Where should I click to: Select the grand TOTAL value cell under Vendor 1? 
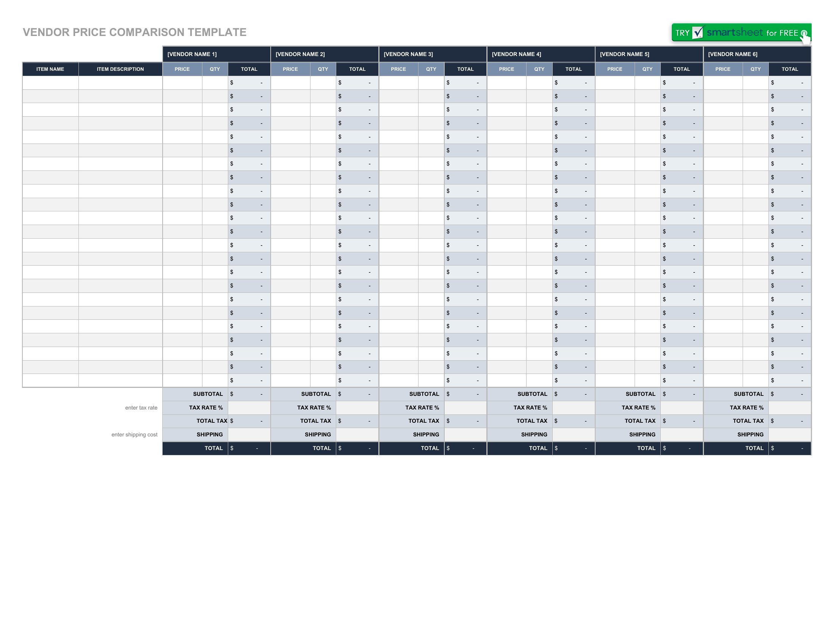[x=249, y=448]
